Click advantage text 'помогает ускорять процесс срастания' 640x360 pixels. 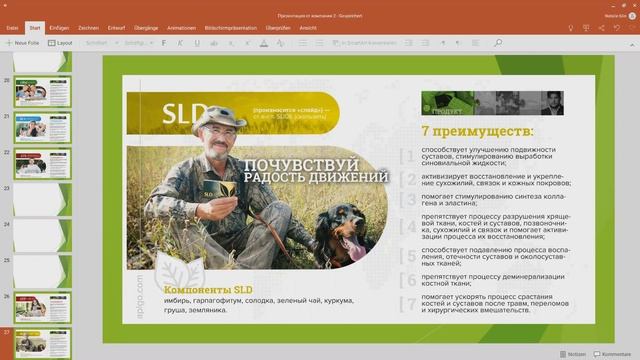tap(495, 303)
